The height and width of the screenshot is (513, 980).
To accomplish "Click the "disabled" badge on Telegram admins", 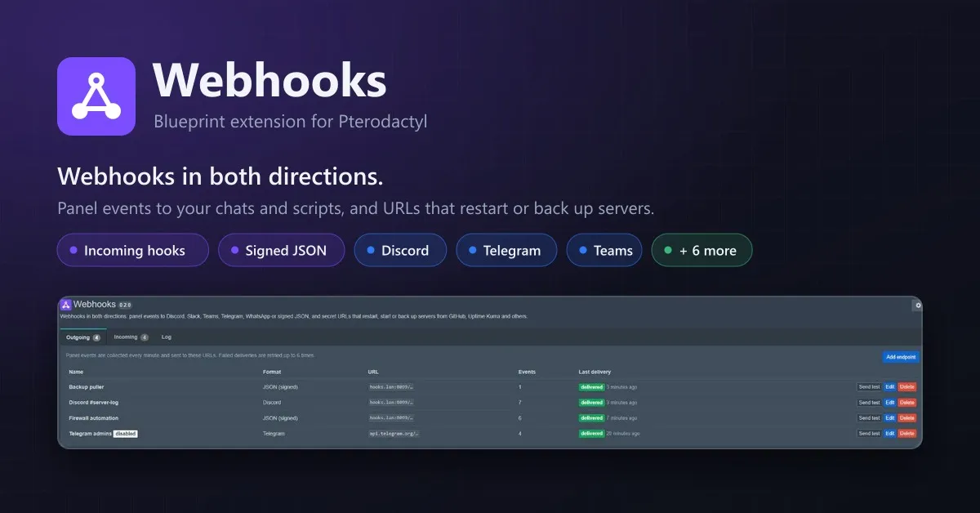I will tap(126, 434).
